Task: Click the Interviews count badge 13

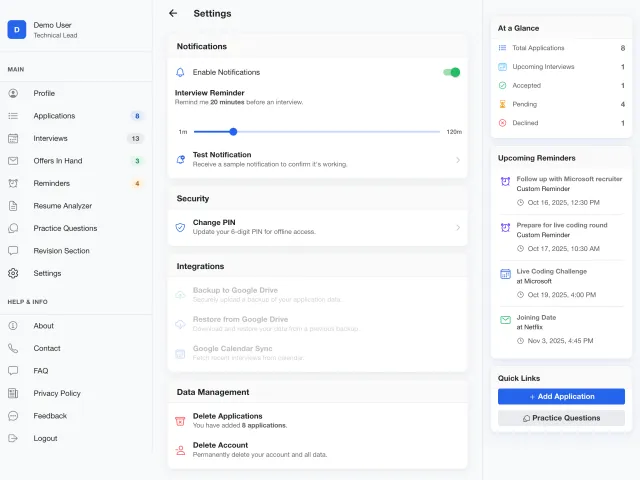Action: pyautogui.click(x=136, y=138)
